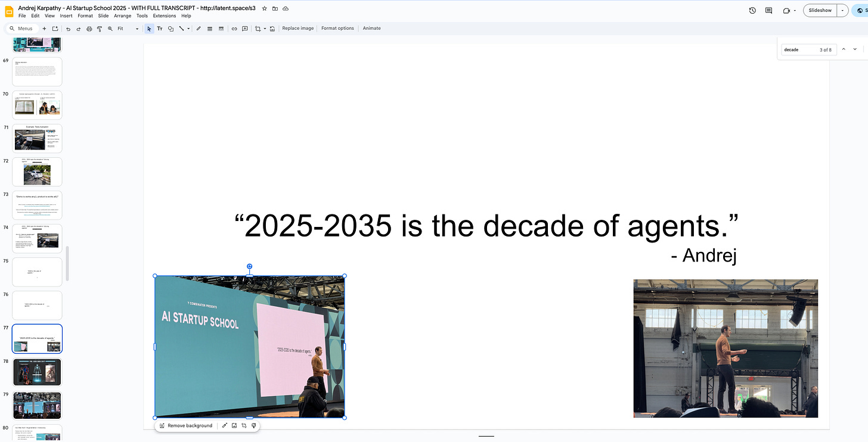Expand the crop/mask image dropdown arrow

click(x=265, y=29)
